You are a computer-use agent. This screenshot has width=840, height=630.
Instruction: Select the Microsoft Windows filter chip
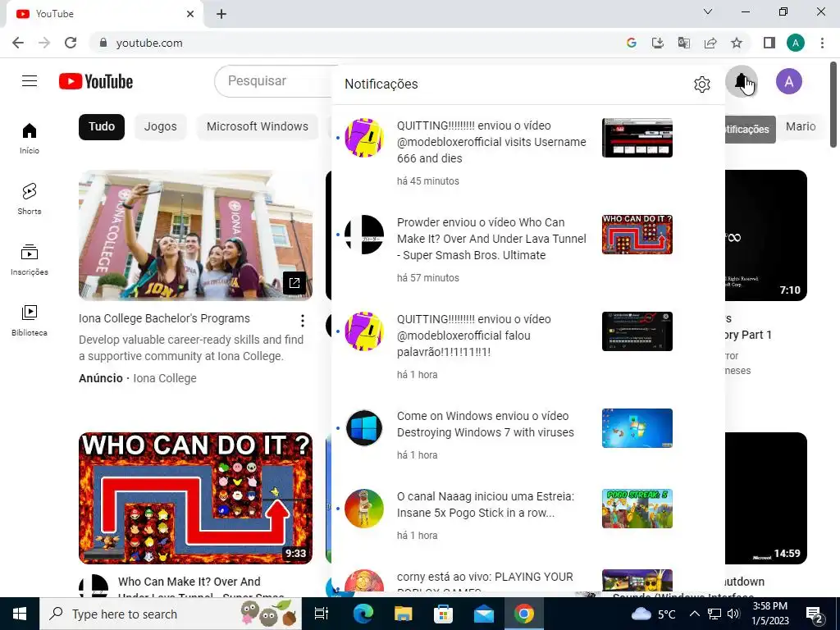point(257,127)
